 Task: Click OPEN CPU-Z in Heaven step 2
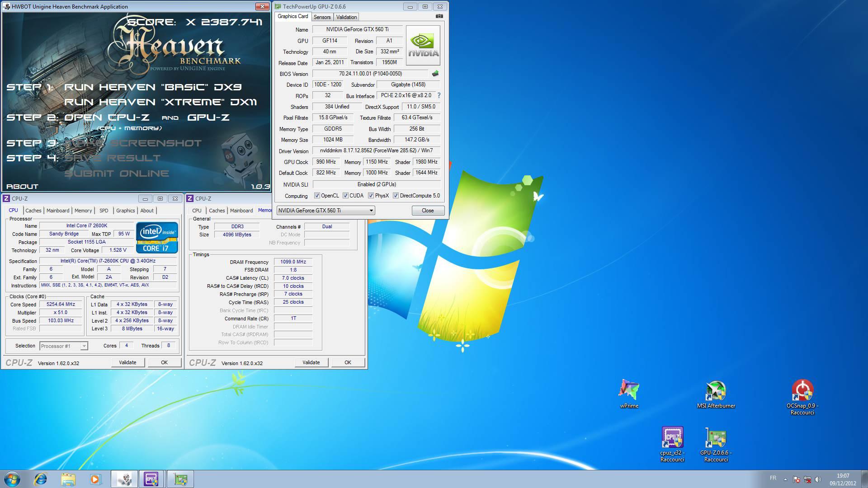[107, 117]
